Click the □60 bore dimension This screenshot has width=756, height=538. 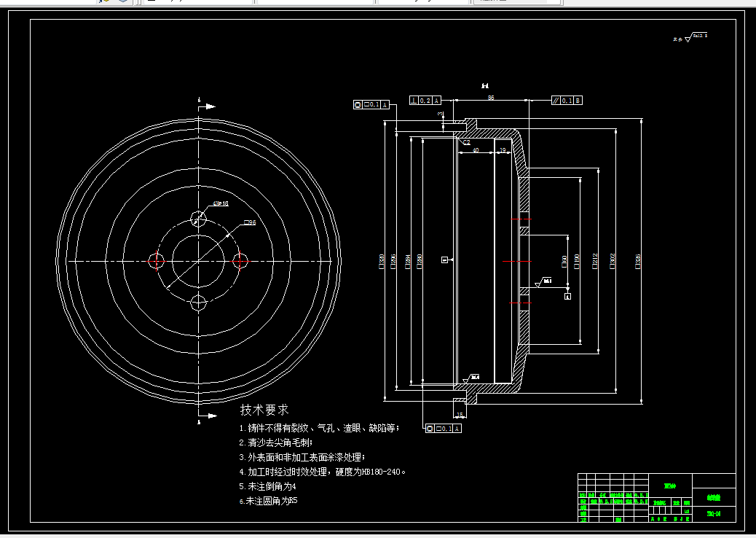pyautogui.click(x=564, y=262)
